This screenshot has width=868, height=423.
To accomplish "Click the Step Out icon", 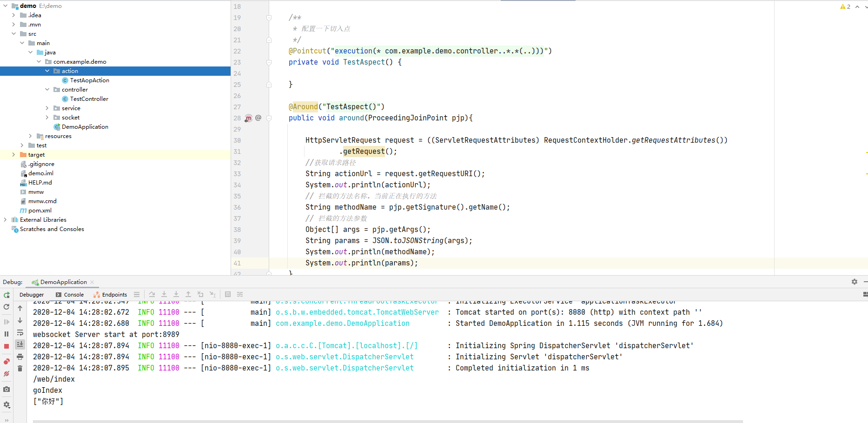I will (188, 294).
